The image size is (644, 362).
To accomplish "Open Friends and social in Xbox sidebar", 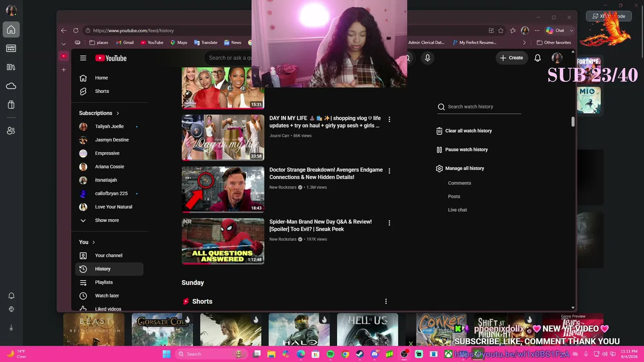I will pyautogui.click(x=11, y=131).
